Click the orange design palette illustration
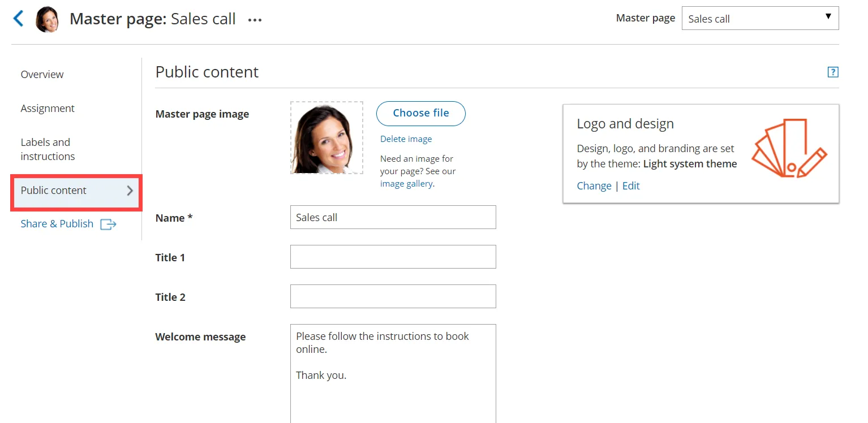 (789, 148)
